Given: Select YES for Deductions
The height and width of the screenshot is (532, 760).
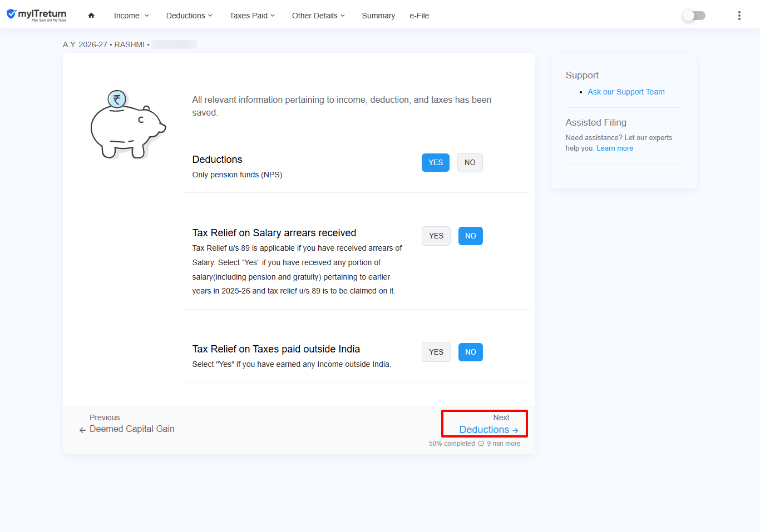Looking at the screenshot, I should pyautogui.click(x=436, y=162).
